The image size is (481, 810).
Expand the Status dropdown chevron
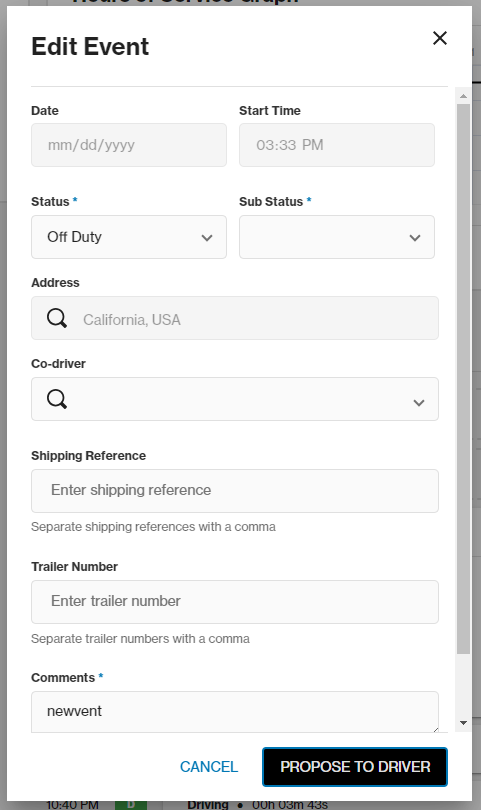[x=207, y=238]
